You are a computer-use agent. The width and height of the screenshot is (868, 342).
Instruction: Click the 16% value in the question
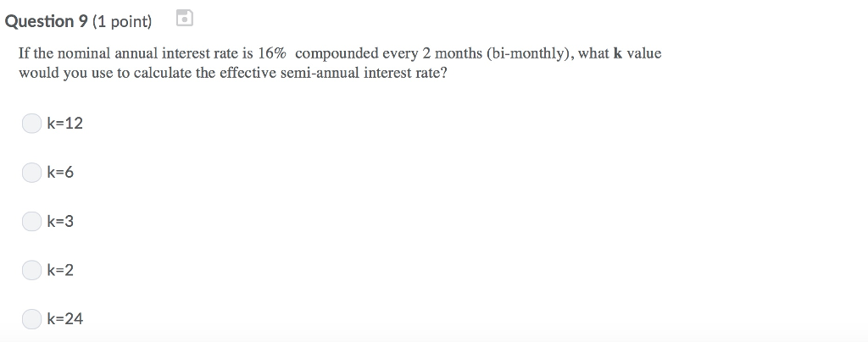(272, 53)
